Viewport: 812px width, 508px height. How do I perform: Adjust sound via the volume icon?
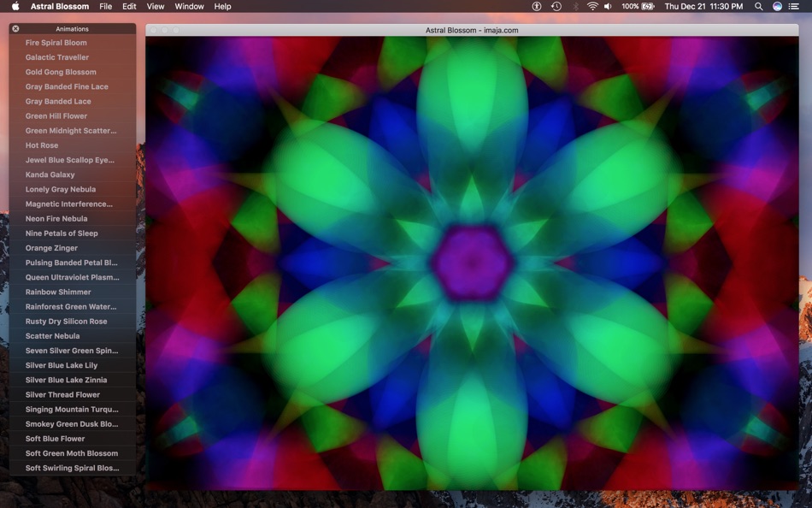608,6
